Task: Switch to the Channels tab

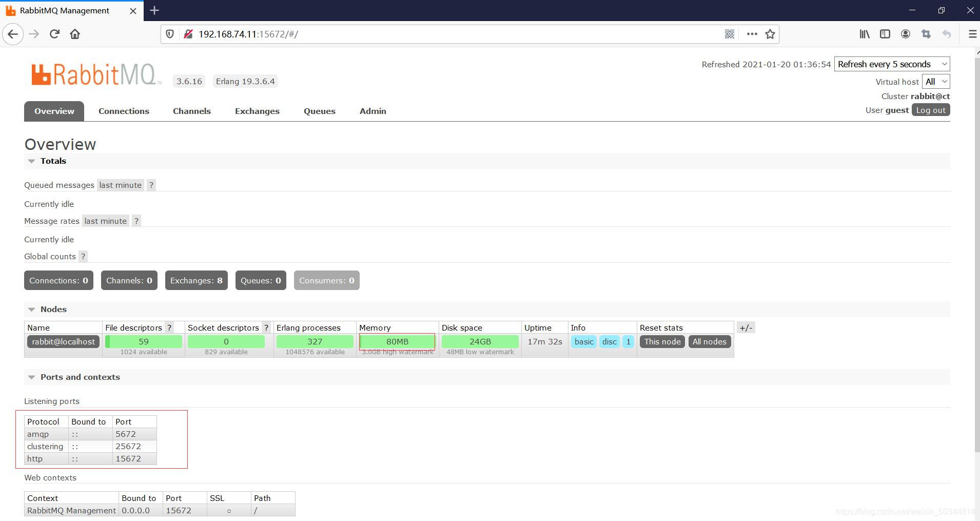Action: [x=192, y=111]
